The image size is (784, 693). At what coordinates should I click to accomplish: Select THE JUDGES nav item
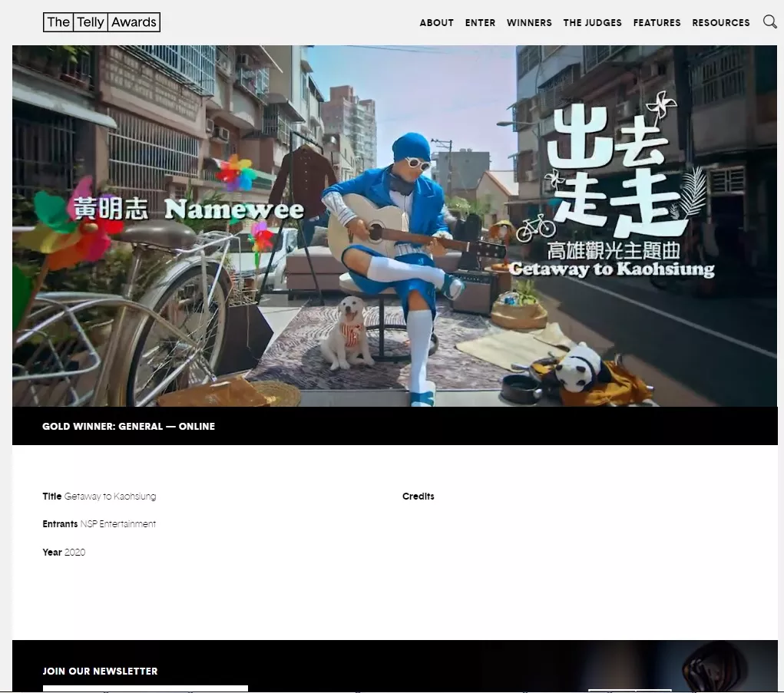tap(593, 22)
